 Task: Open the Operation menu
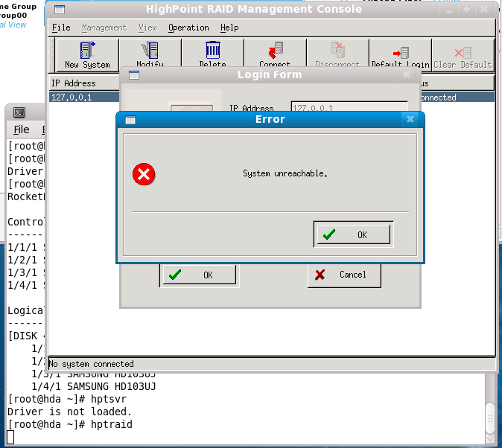click(x=188, y=28)
